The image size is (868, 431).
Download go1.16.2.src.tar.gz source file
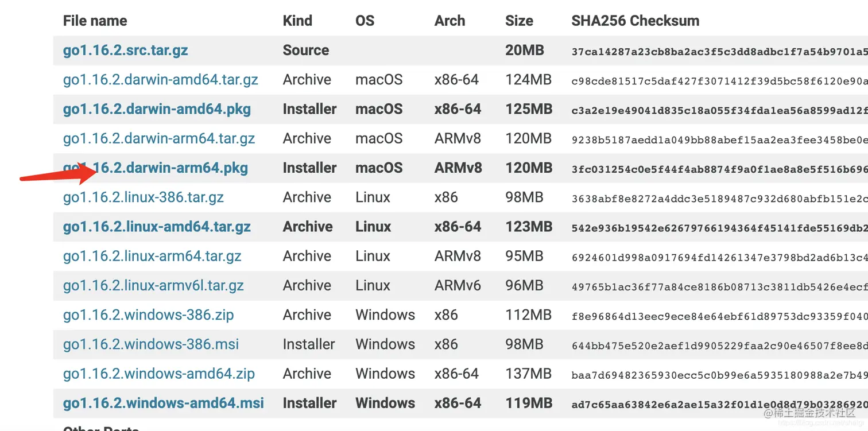click(x=125, y=51)
